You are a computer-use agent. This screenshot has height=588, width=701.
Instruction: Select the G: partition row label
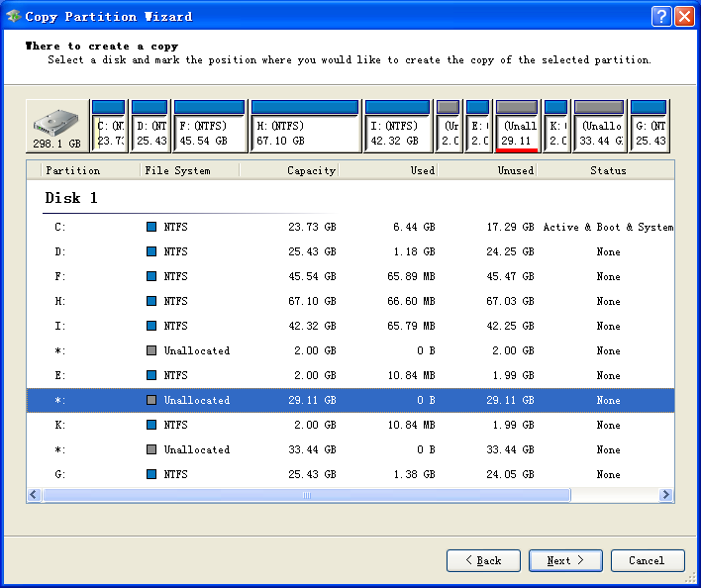tap(60, 474)
